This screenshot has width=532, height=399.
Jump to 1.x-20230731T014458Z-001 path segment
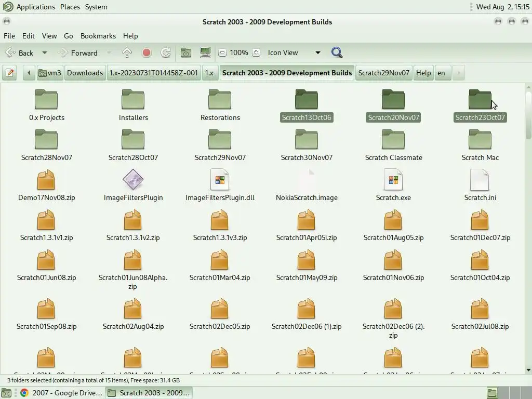153,73
